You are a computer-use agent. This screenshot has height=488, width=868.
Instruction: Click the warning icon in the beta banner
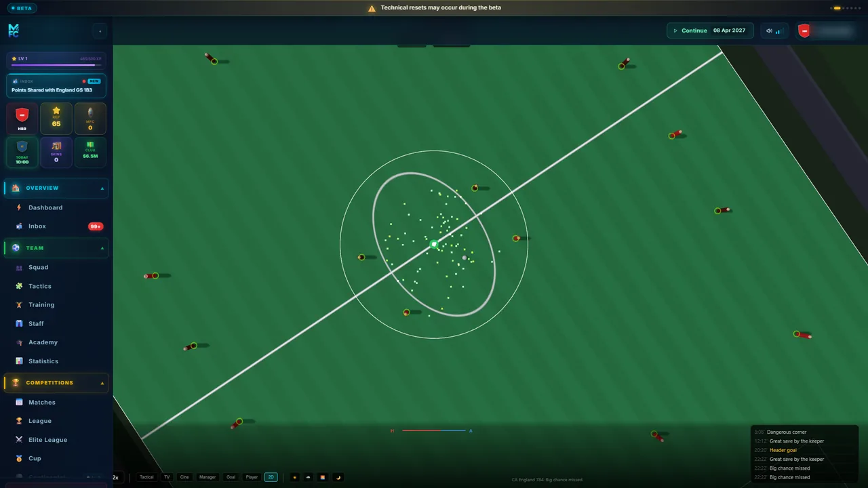372,8
